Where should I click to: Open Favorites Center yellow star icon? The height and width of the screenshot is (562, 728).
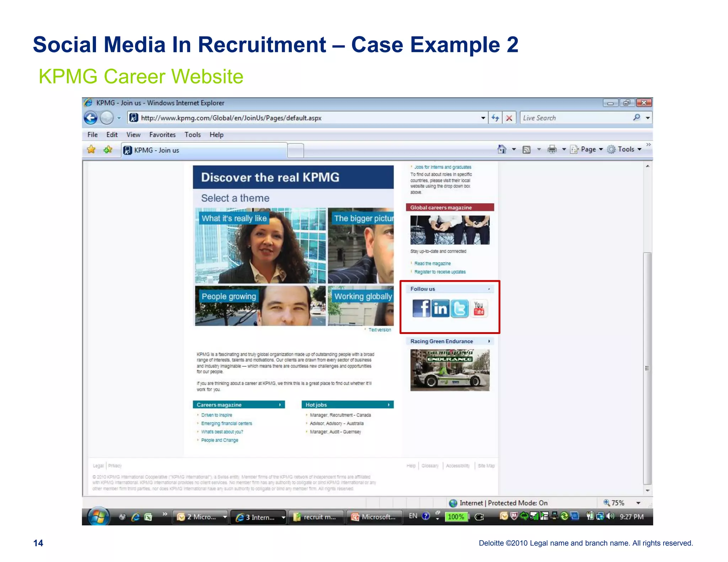point(91,150)
